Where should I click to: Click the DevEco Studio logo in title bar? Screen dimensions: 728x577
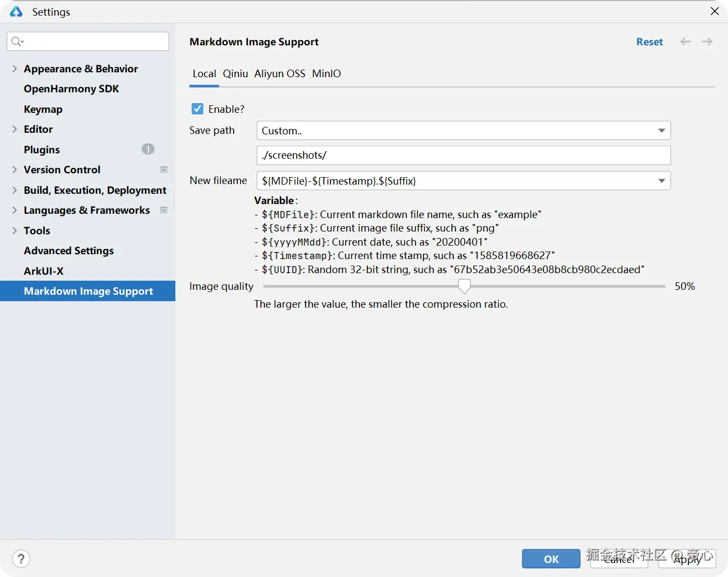(16, 12)
